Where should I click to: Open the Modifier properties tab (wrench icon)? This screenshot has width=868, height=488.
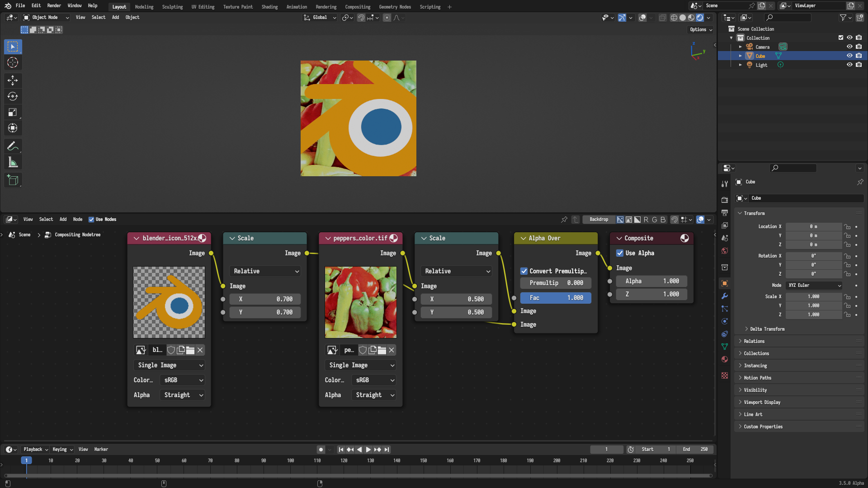pos(725,296)
